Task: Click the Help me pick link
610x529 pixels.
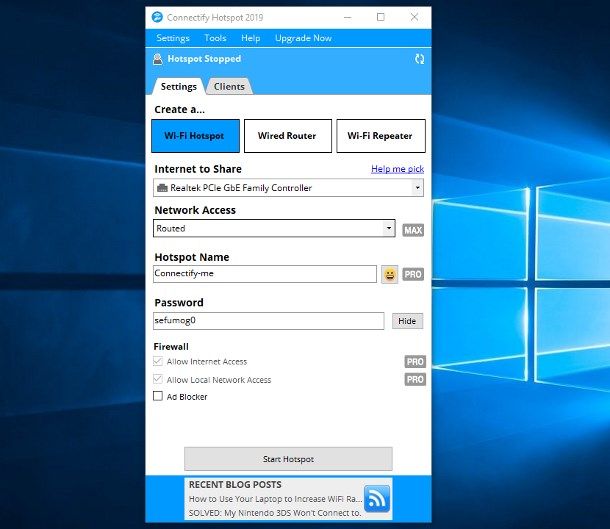Action: tap(397, 169)
